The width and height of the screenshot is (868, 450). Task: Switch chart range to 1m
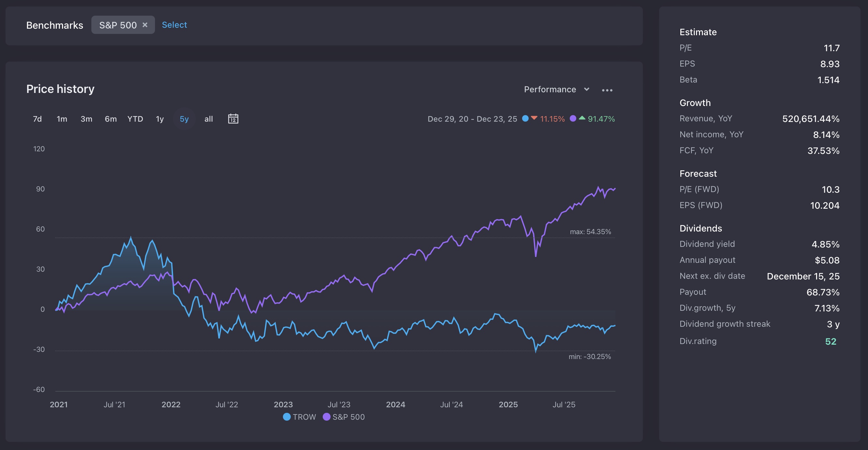point(62,119)
